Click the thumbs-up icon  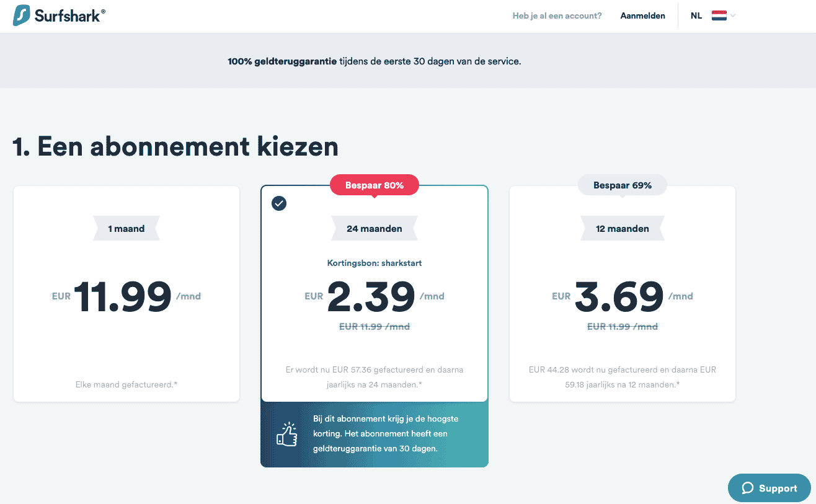click(286, 434)
